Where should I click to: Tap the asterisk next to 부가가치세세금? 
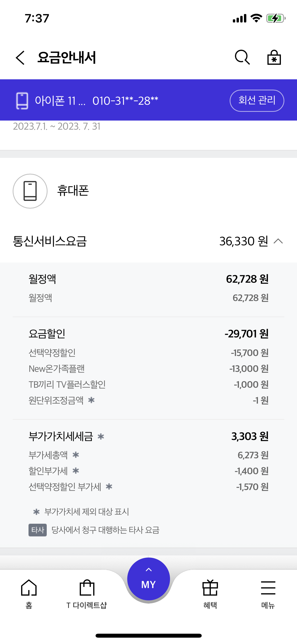[101, 436]
